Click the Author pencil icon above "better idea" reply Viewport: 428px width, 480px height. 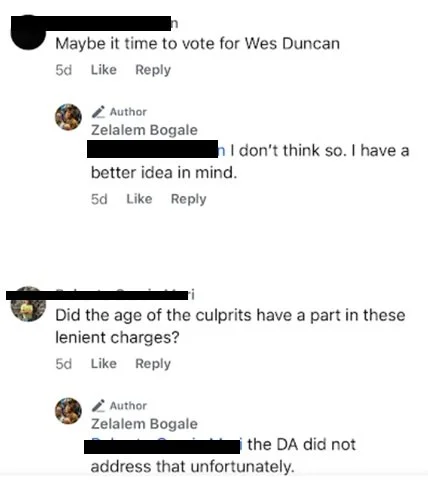98,112
